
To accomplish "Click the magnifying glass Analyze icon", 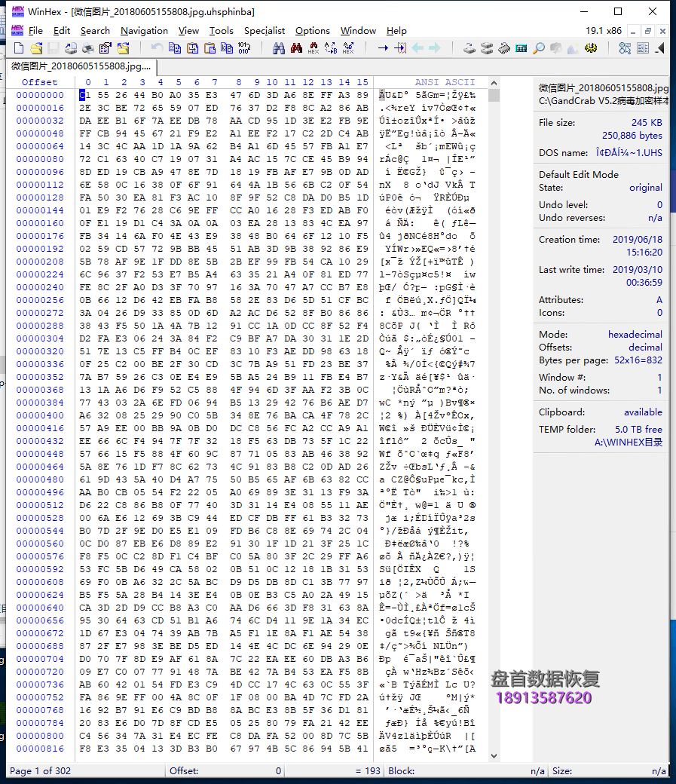I will click(x=539, y=48).
